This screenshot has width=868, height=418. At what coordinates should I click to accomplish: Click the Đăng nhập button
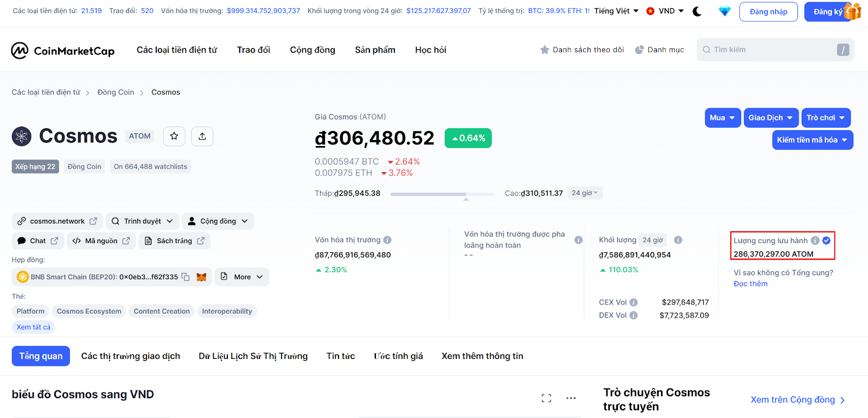tap(768, 12)
